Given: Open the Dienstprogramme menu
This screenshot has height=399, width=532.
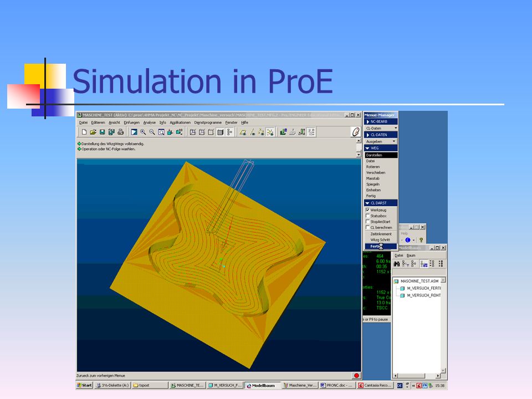Looking at the screenshot, I should click(x=208, y=122).
